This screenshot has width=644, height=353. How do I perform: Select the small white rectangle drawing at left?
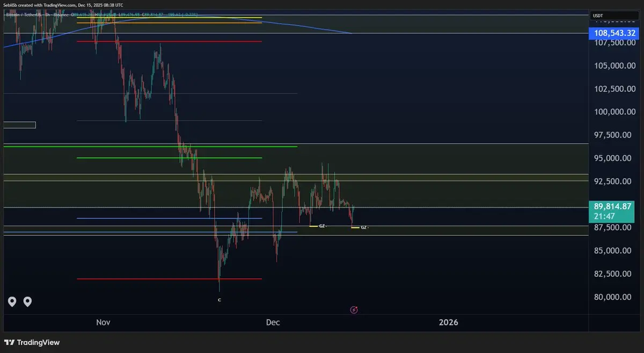pos(19,125)
